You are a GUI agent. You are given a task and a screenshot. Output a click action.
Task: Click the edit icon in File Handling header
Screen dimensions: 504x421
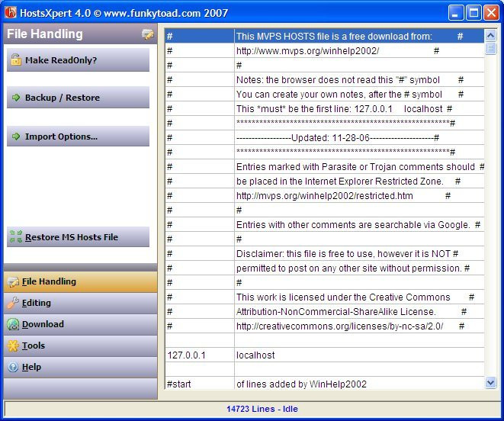147,34
